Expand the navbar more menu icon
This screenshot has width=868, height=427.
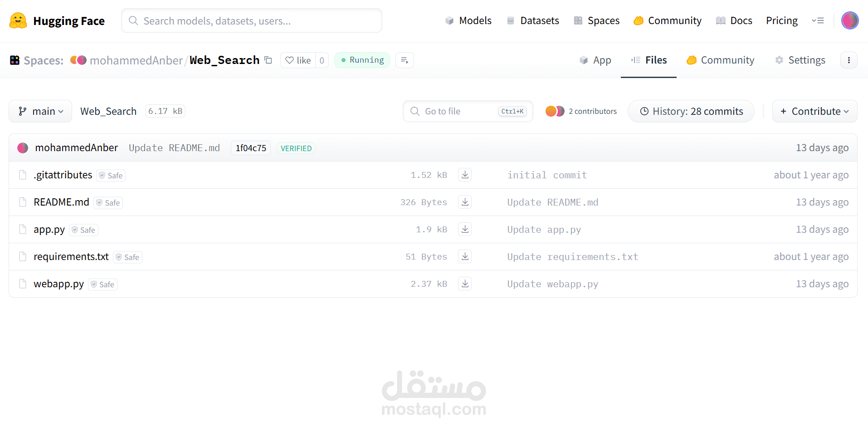tap(818, 20)
